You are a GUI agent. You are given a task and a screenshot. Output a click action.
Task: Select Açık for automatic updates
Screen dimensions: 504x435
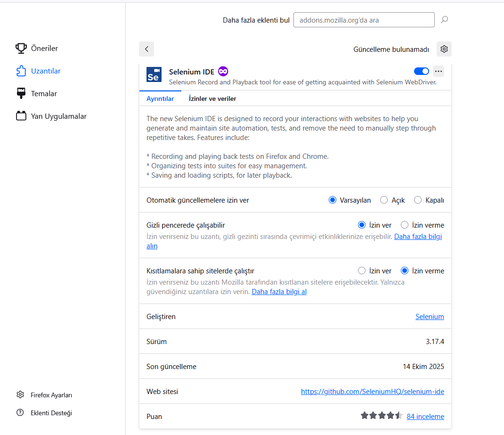384,200
